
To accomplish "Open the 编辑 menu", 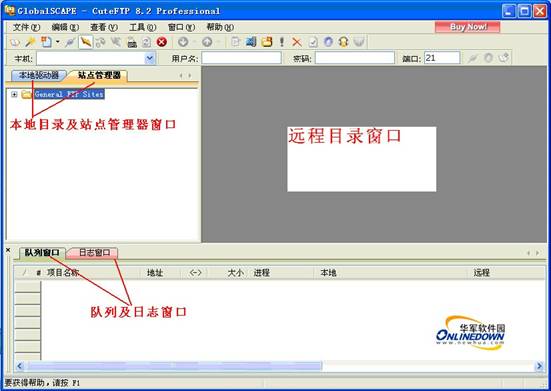I will point(65,27).
